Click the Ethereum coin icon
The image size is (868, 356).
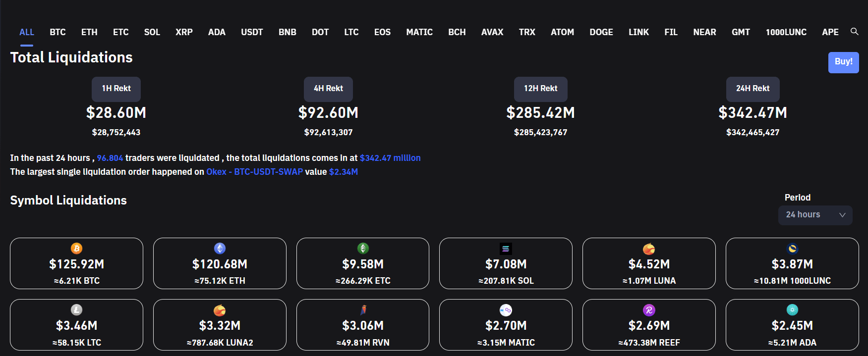[220, 249]
